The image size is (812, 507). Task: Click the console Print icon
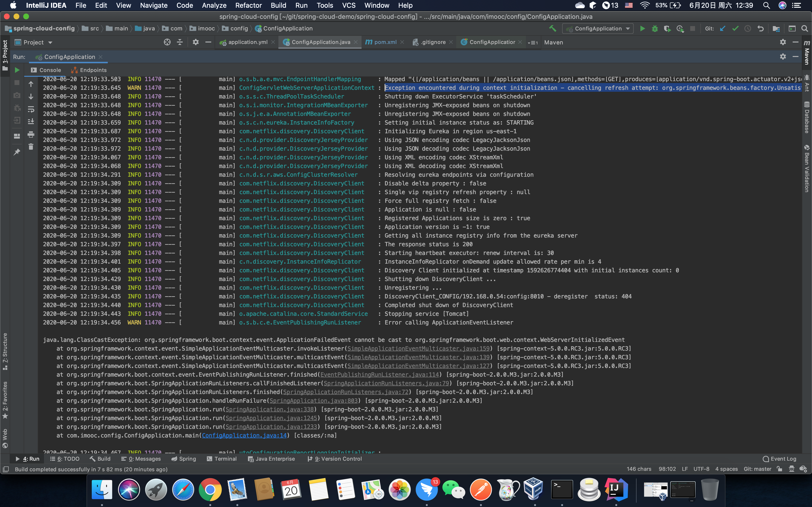[x=31, y=134]
